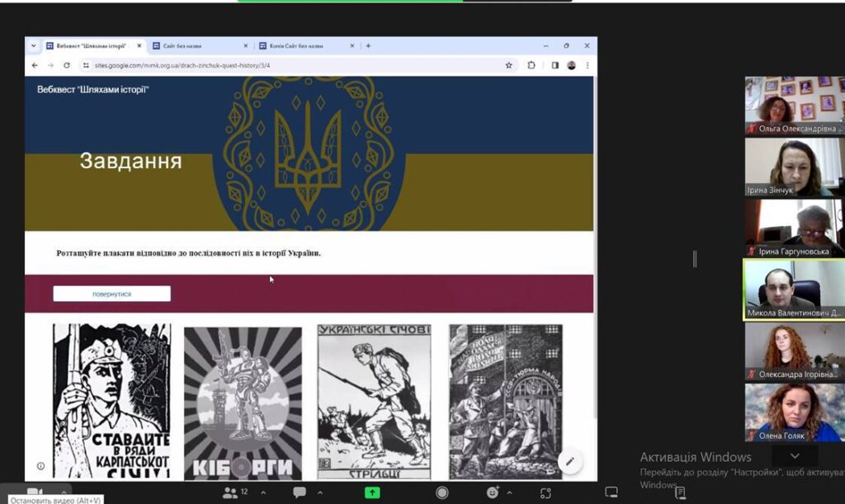
Task: Click the Zoom record icon
Action: [442, 492]
